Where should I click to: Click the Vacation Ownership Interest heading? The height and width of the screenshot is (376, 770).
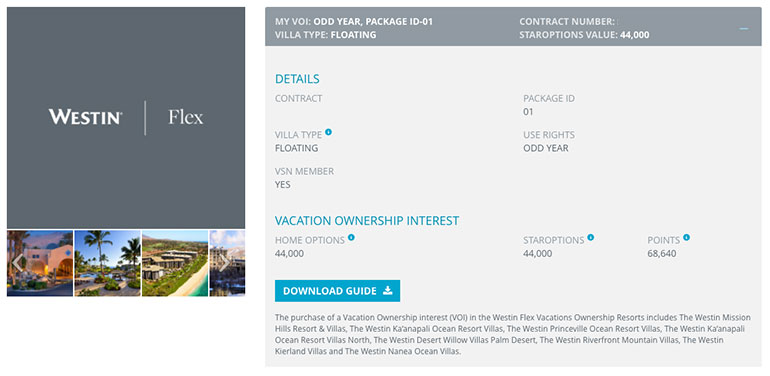pos(367,221)
